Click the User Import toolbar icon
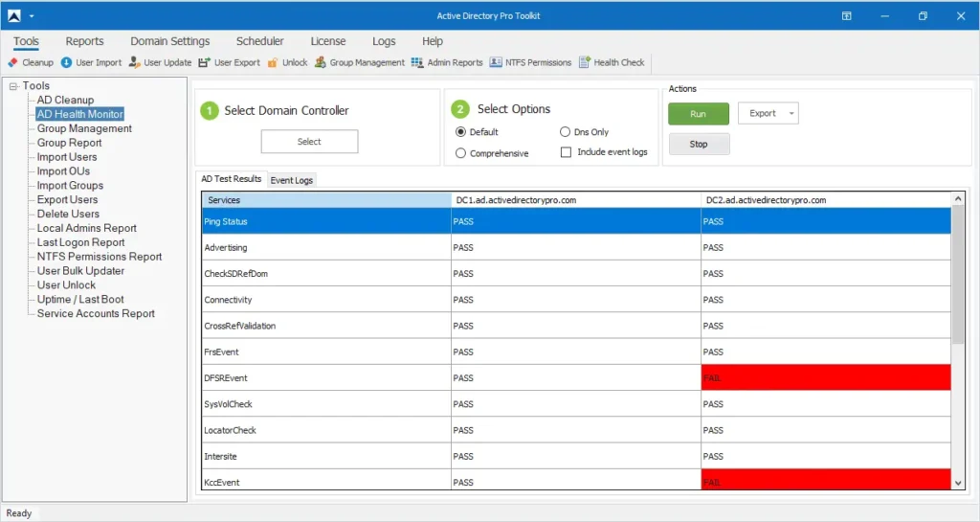This screenshot has height=522, width=980. [66, 62]
